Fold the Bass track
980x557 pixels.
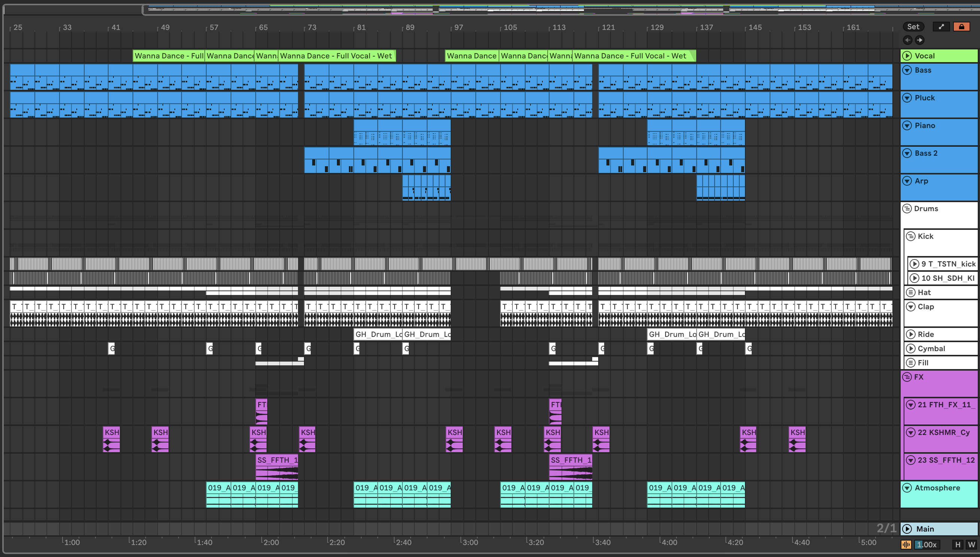(x=907, y=70)
